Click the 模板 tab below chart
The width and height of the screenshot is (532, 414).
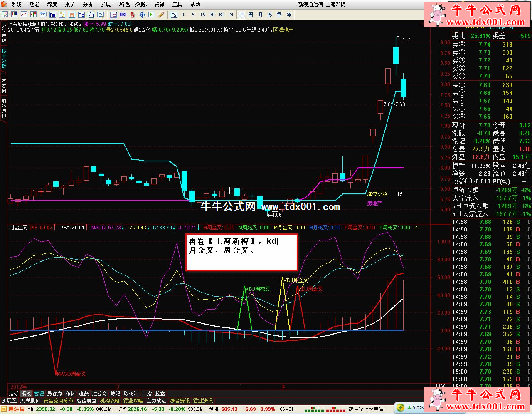pyautogui.click(x=26, y=393)
